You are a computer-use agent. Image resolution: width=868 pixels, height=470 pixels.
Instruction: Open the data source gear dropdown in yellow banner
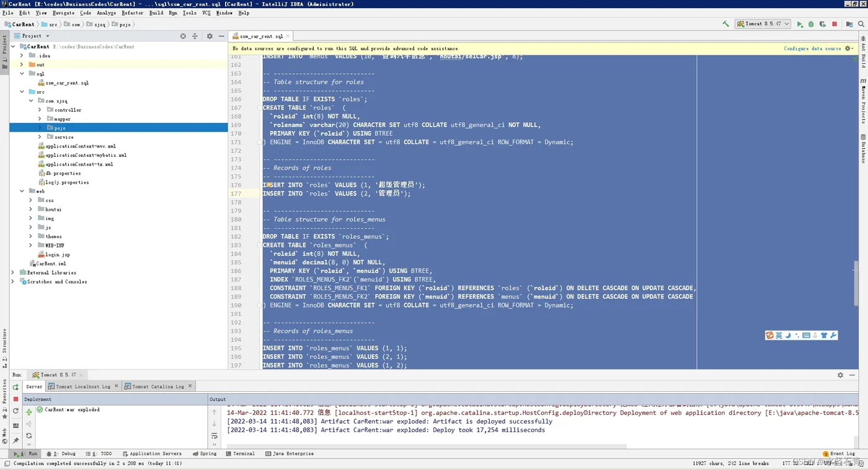848,48
